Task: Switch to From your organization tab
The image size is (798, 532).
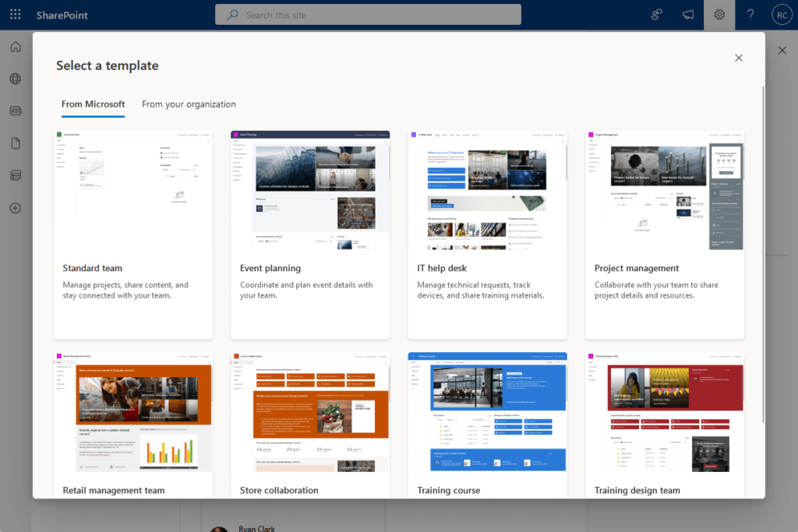Action: point(189,104)
